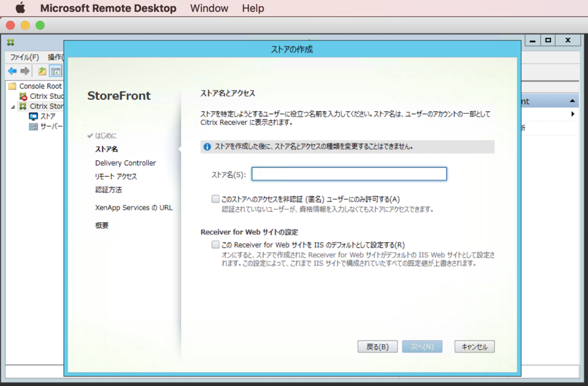Screen dimensions: 588x386
Task: Collapse the actions pane header arrow
Action: [x=572, y=101]
